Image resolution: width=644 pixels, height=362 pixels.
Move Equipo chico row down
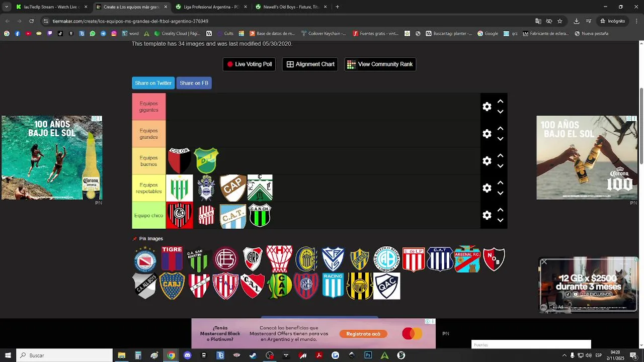[x=500, y=220]
